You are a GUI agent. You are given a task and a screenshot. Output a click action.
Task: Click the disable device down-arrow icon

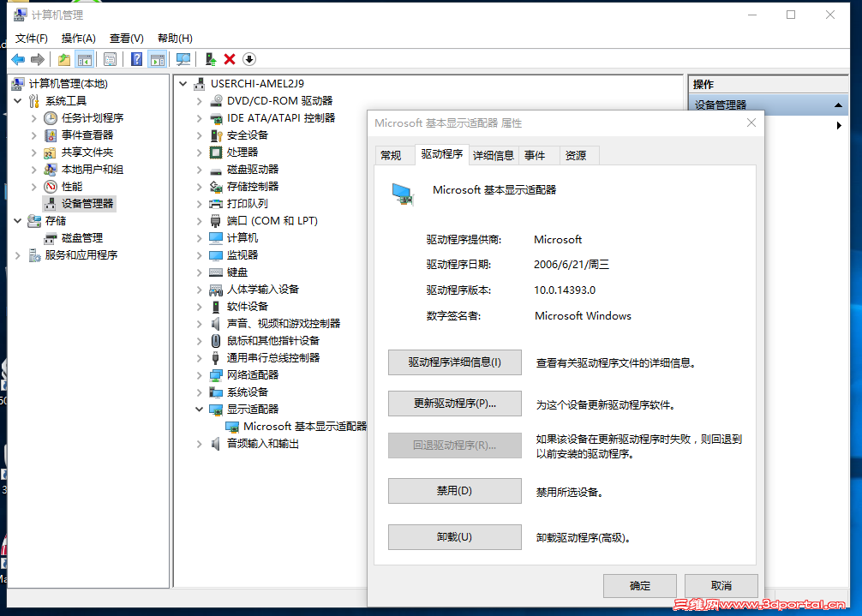(x=249, y=58)
